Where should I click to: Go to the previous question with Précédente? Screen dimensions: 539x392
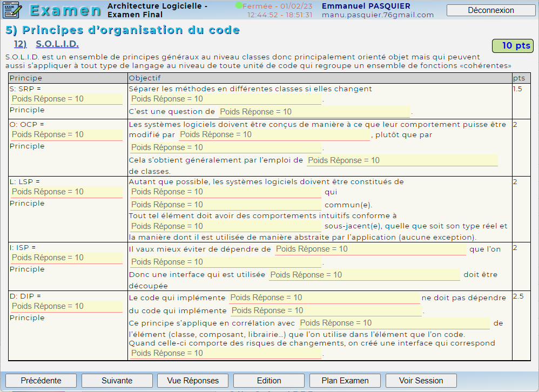click(41, 381)
